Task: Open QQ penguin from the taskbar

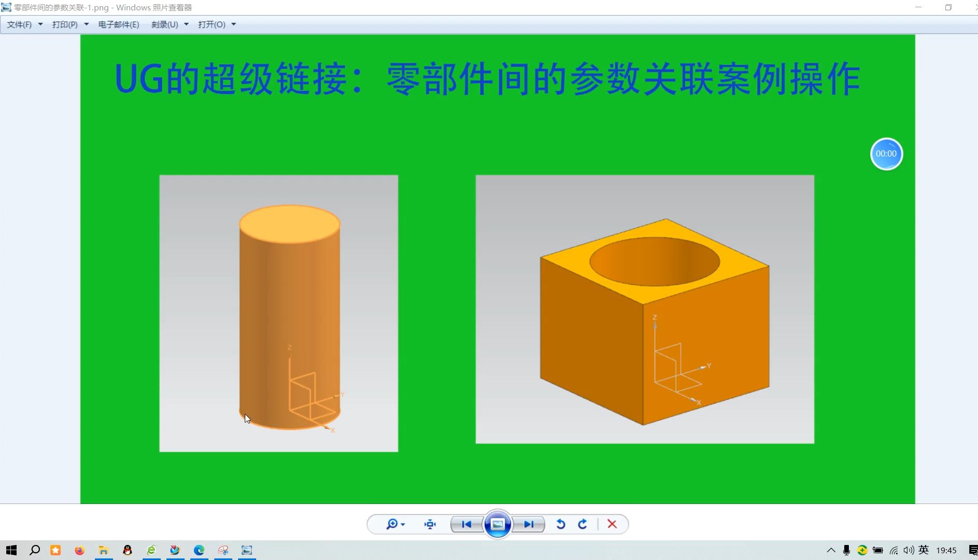Action: (127, 550)
